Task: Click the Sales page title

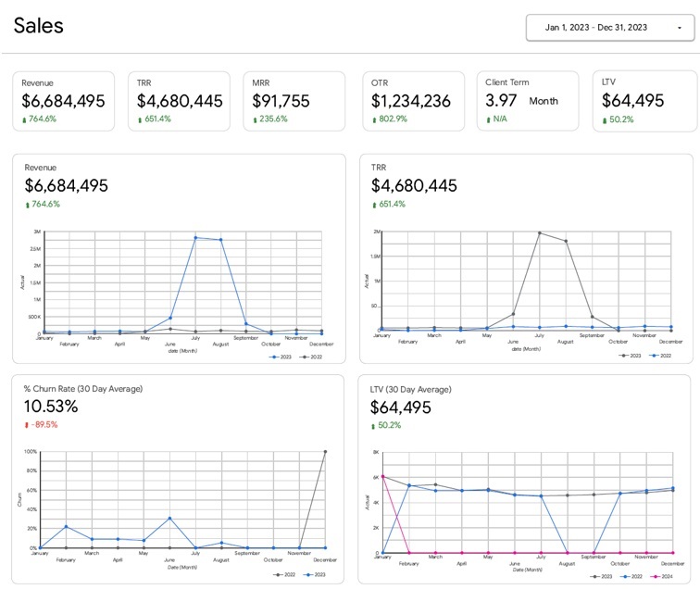Action: tap(38, 25)
